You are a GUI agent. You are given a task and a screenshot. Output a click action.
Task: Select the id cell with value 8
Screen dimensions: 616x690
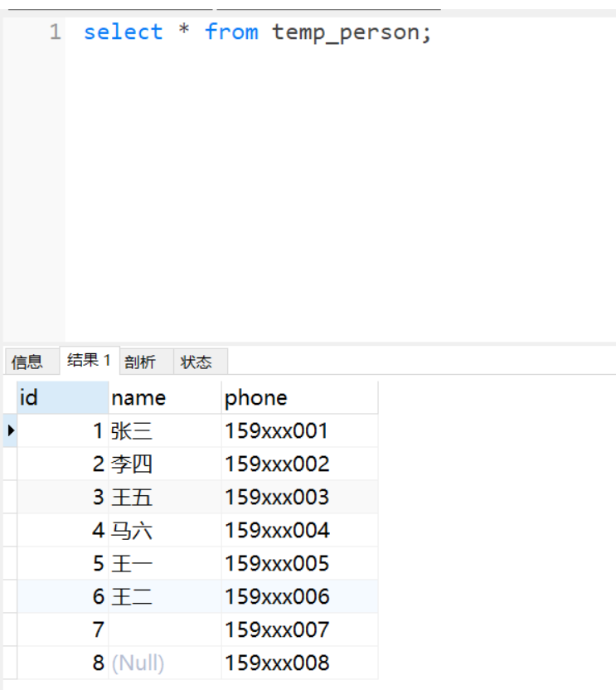pyautogui.click(x=62, y=663)
